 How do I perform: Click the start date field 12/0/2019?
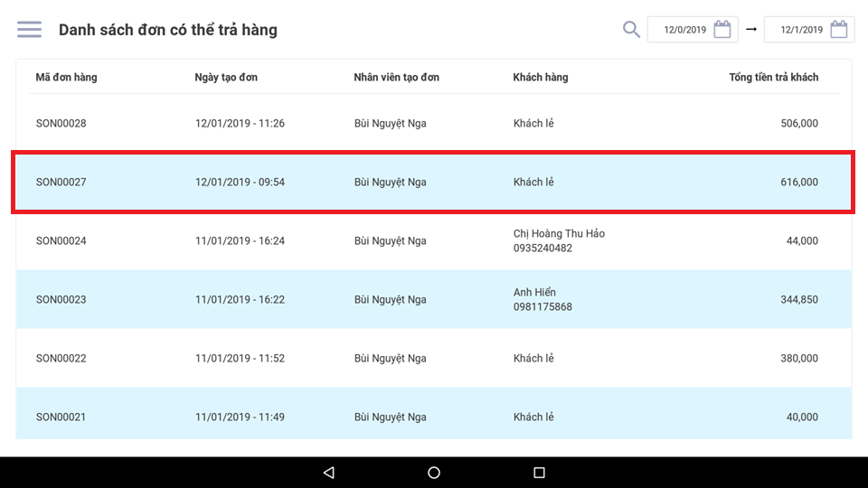684,30
